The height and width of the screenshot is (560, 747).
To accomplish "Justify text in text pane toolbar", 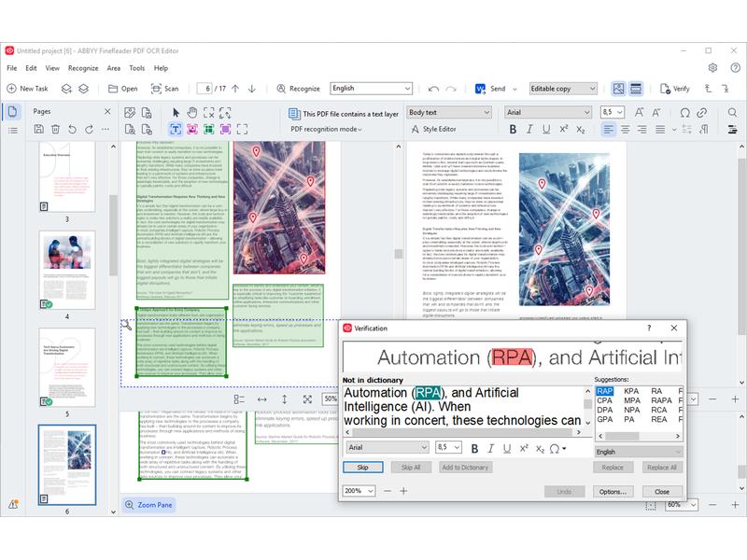I will tap(660, 129).
